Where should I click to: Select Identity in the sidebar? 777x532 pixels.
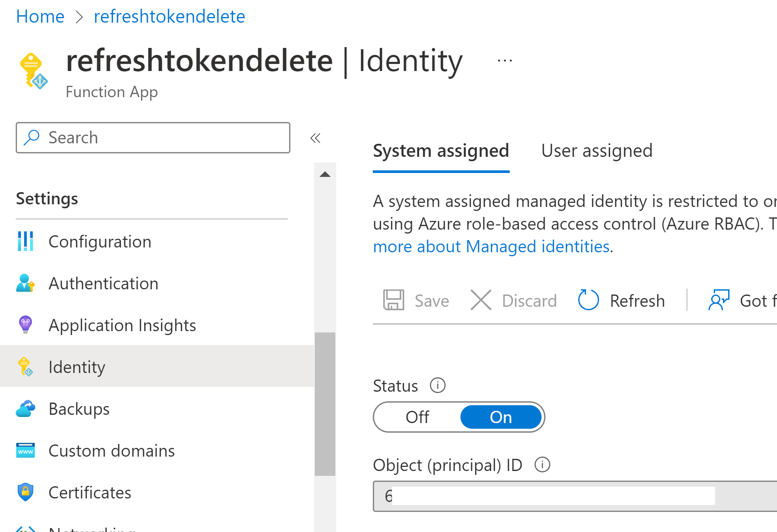pyautogui.click(x=157, y=367)
